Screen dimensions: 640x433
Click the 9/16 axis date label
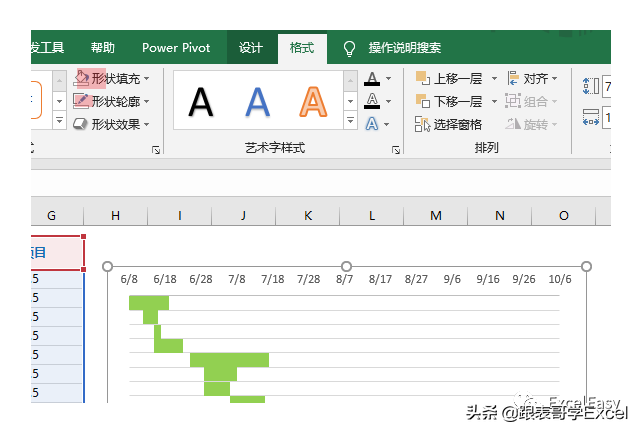click(x=488, y=279)
